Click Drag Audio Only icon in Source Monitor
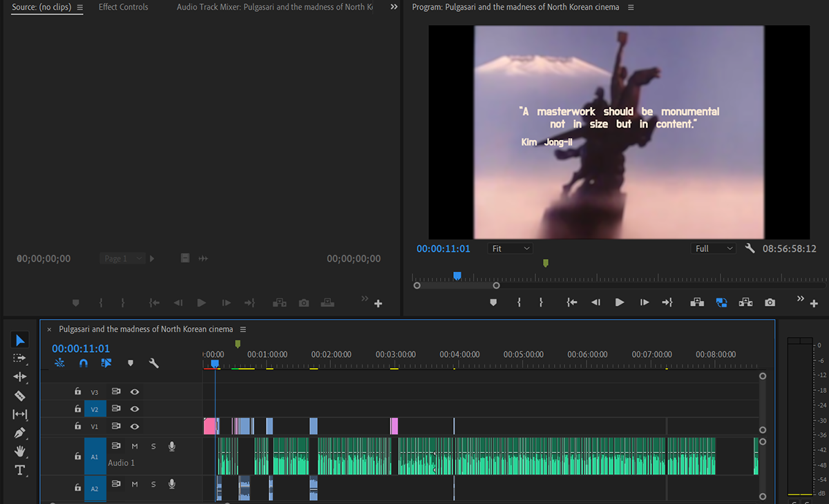Image resolution: width=829 pixels, height=504 pixels. [x=203, y=258]
